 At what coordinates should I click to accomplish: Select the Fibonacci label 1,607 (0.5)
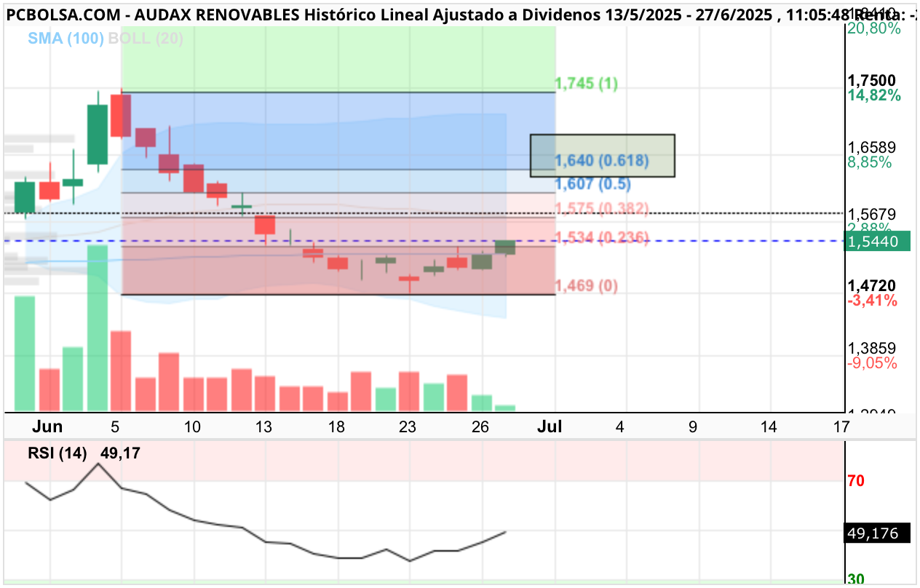592,184
